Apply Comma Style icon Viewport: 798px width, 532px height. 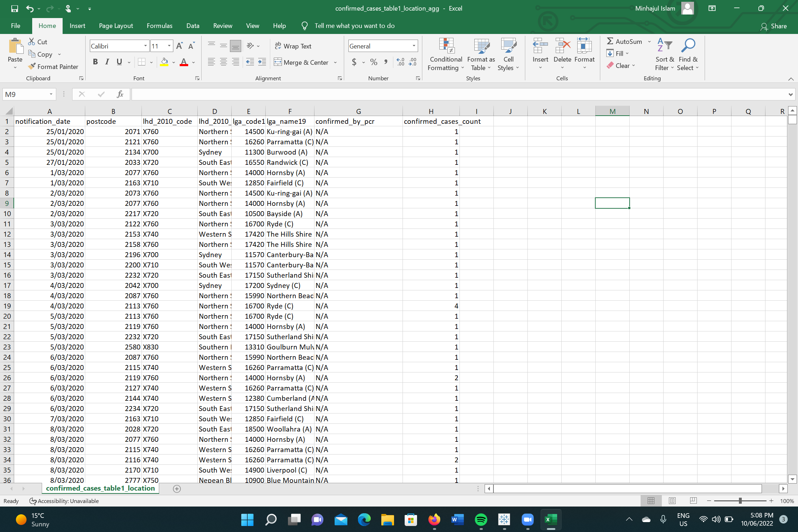(x=386, y=62)
